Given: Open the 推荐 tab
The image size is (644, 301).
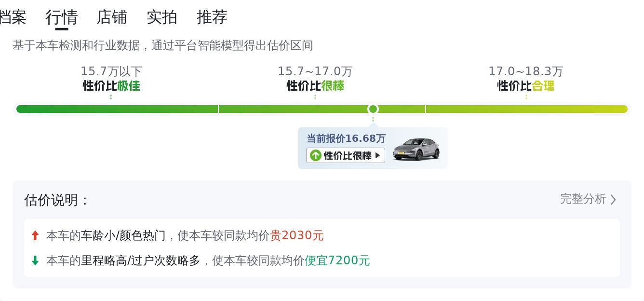Looking at the screenshot, I should (x=212, y=17).
